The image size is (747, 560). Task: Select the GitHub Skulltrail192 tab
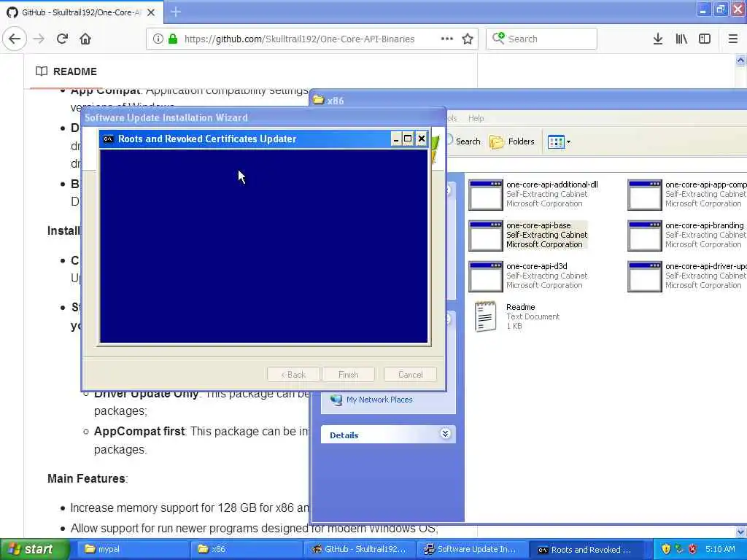click(x=82, y=12)
